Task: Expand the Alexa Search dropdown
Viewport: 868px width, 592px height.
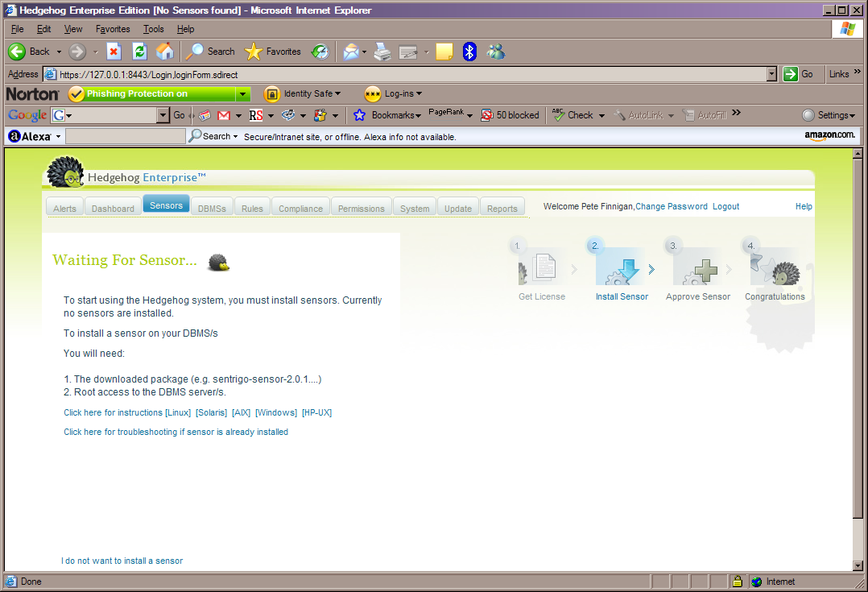Action: pos(235,136)
